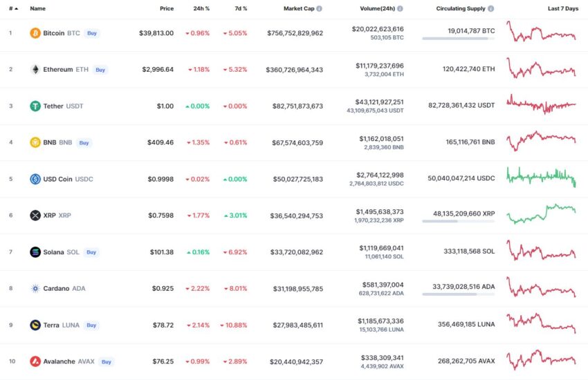The image size is (588, 380).
Task: Click the Bitcoin orange logo icon
Action: (35, 33)
